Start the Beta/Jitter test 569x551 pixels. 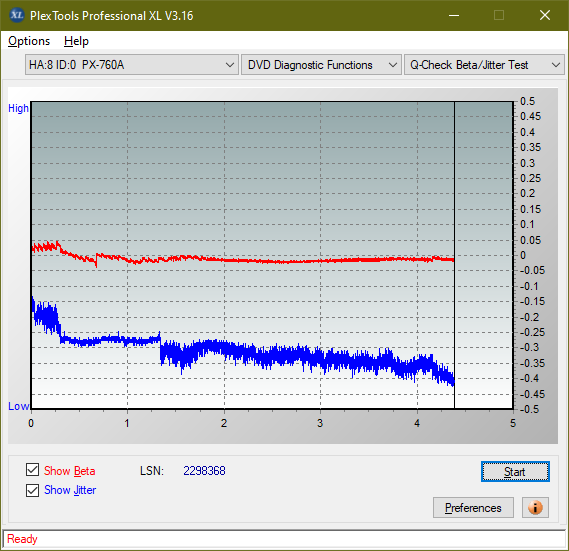[515, 472]
